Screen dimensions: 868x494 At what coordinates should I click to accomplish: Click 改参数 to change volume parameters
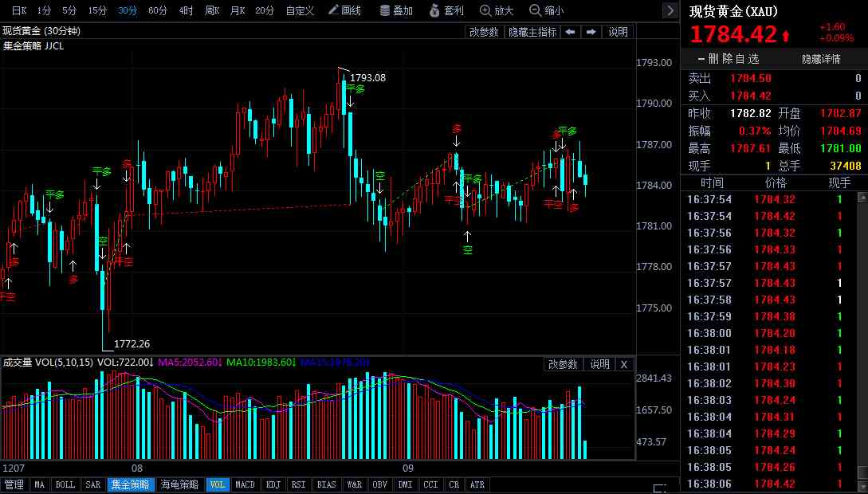[x=564, y=364]
